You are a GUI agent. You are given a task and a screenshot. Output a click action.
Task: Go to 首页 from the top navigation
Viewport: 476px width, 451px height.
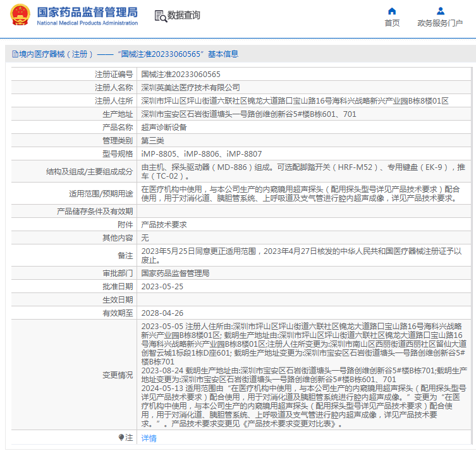(392, 23)
